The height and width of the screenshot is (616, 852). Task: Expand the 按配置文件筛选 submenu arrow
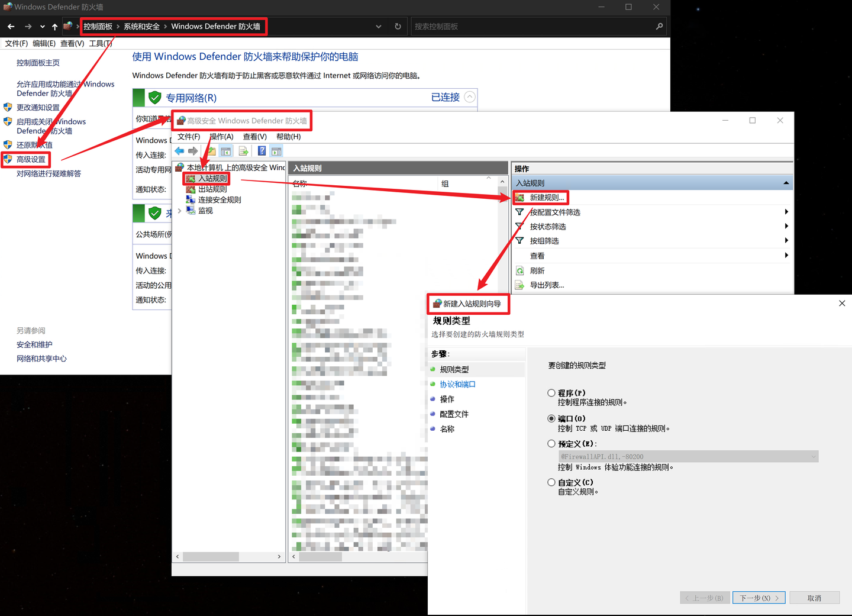click(786, 212)
